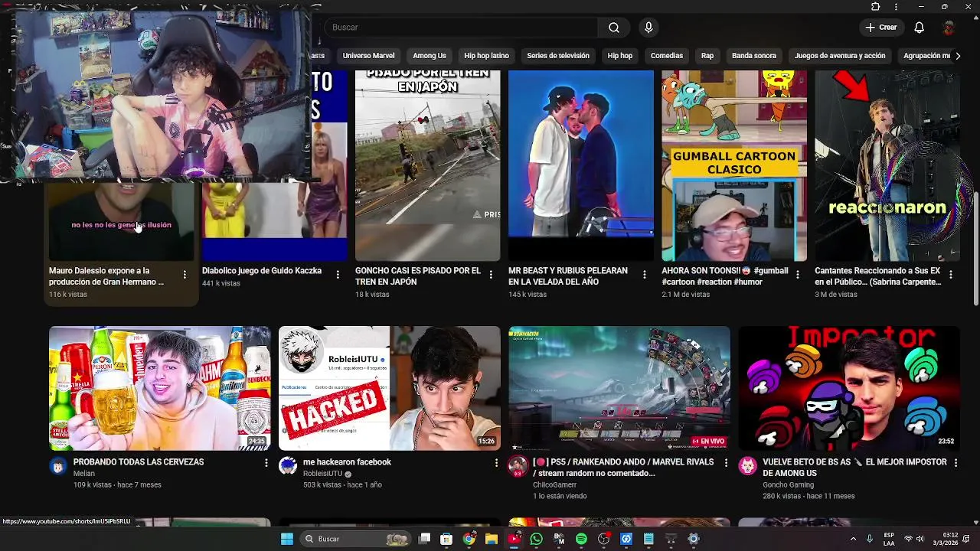
Task: Open Settings gear in taskbar
Action: (x=694, y=539)
